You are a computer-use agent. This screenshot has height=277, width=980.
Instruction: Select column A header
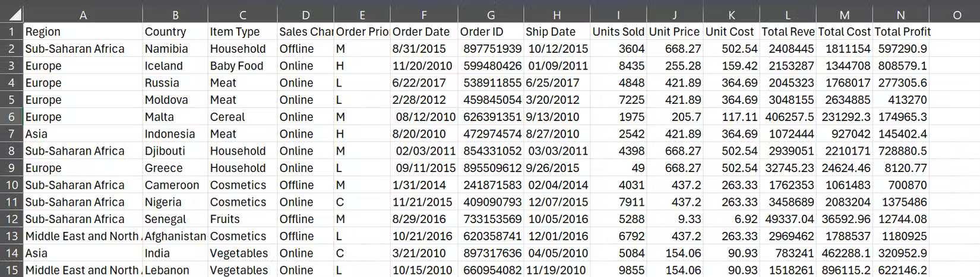coord(83,15)
